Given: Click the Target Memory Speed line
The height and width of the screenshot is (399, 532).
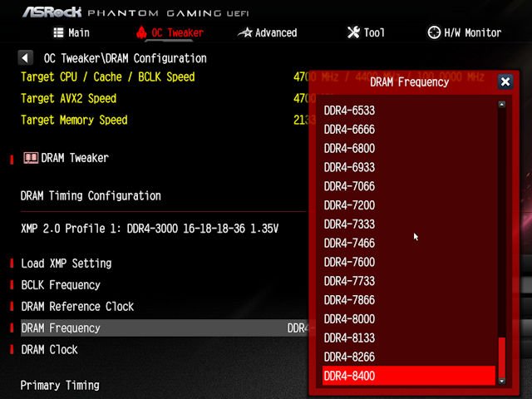Looking at the screenshot, I should tap(74, 120).
